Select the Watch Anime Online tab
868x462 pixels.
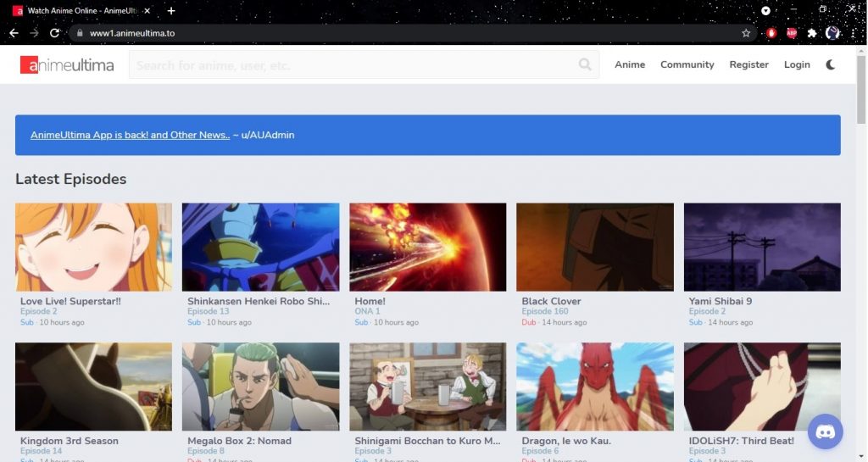coord(81,10)
